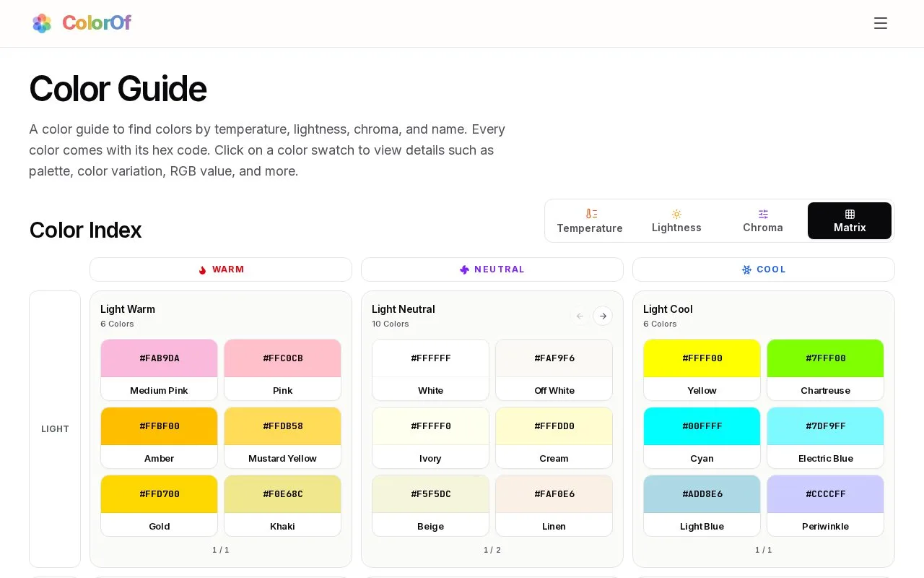The width and height of the screenshot is (924, 578).
Task: Click the Color Index heading
Action: click(85, 230)
